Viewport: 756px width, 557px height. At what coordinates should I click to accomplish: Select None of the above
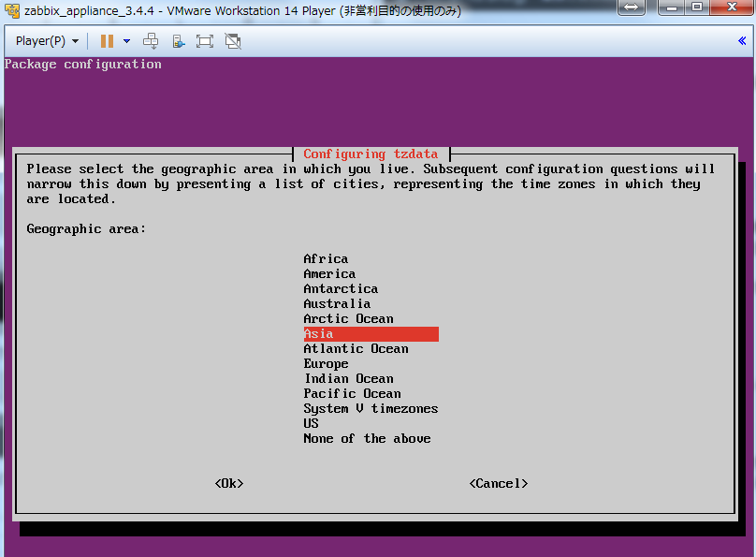(367, 438)
